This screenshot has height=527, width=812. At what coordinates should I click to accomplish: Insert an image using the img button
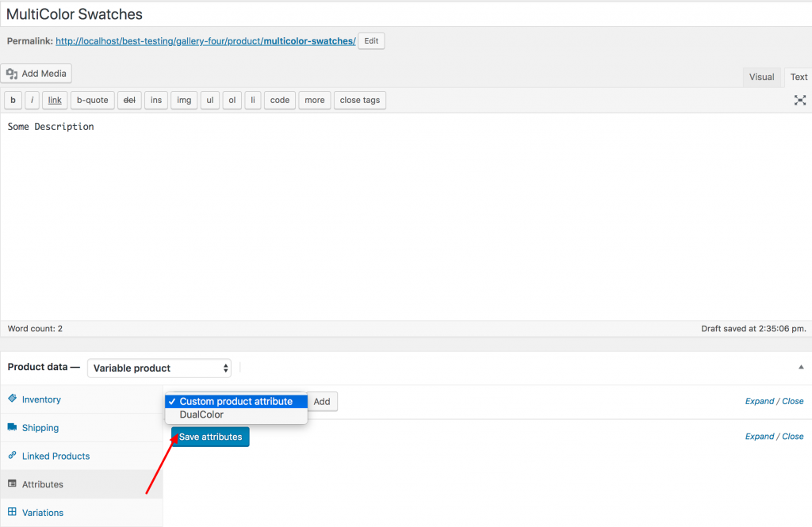(183, 100)
